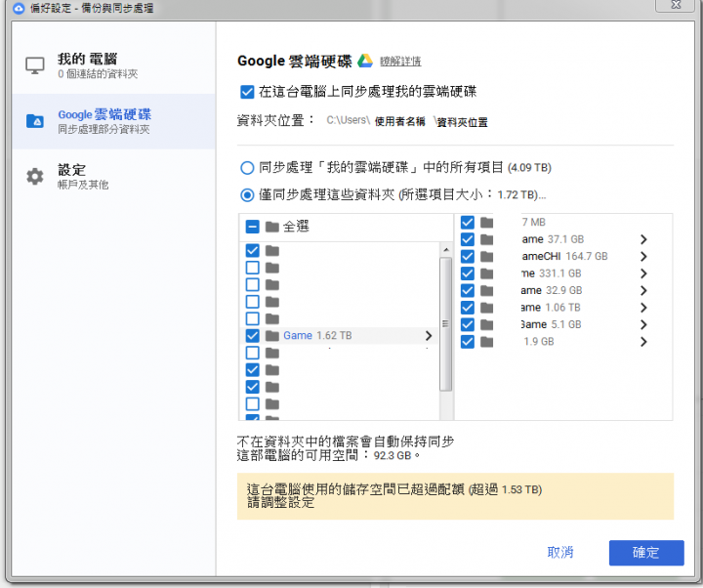Image resolution: width=703 pixels, height=588 pixels.
Task: Uncheck the Game 1.62 TB folder checkbox
Action: [253, 335]
